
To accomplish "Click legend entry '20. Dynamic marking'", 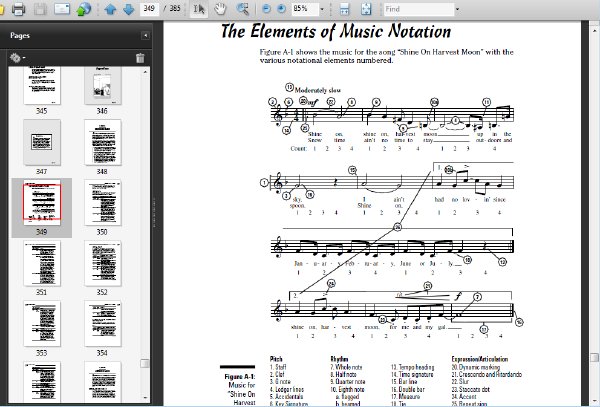I will pyautogui.click(x=476, y=367).
